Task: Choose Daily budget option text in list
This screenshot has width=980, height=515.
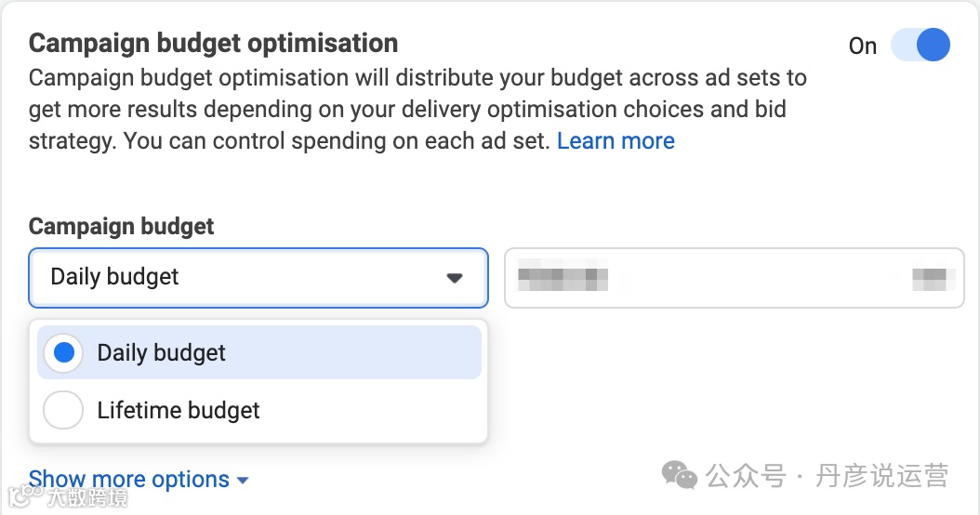Action: pos(162,353)
